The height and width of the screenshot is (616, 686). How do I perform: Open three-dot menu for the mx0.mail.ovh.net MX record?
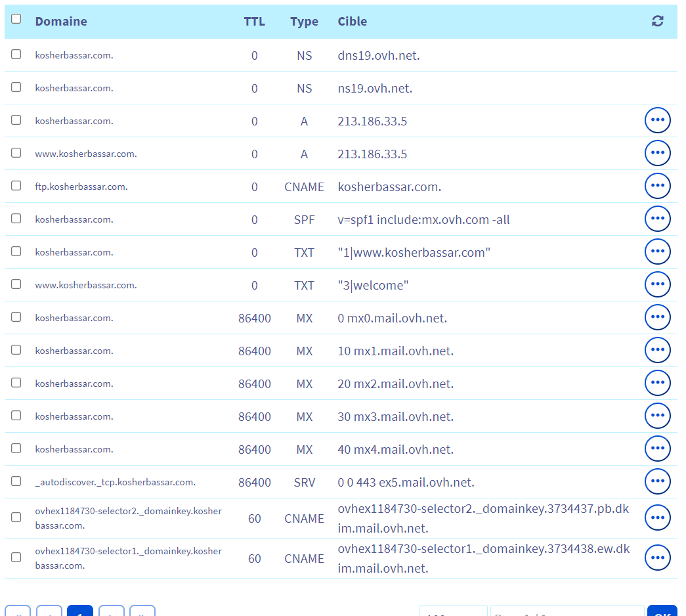(657, 318)
